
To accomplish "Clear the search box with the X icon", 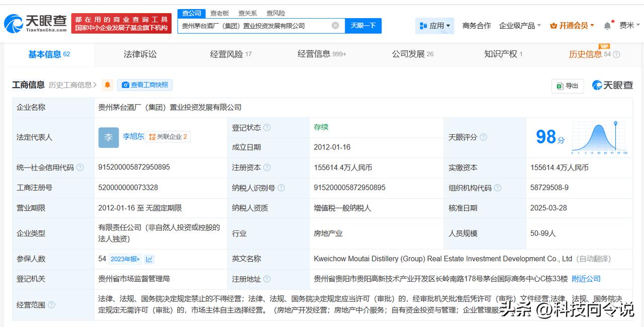I will click(x=335, y=26).
